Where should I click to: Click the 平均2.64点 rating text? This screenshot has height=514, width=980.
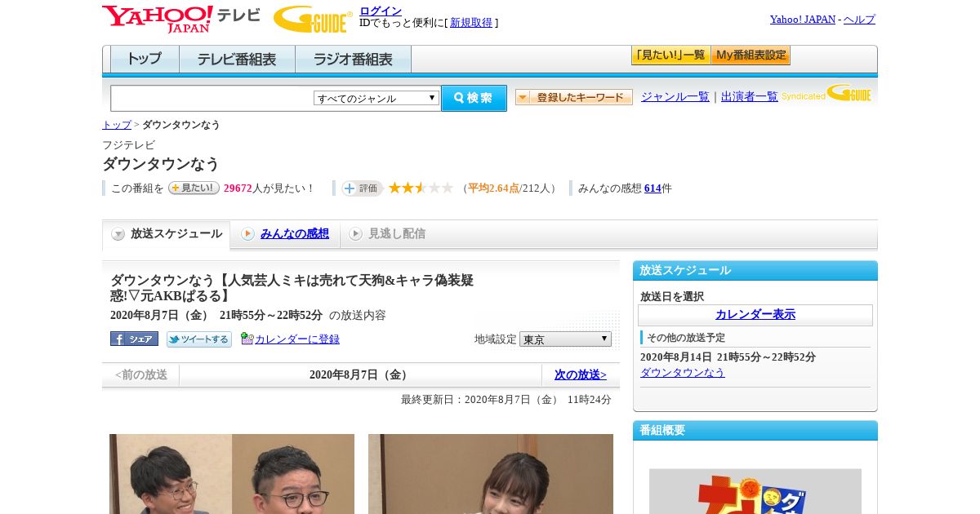493,188
